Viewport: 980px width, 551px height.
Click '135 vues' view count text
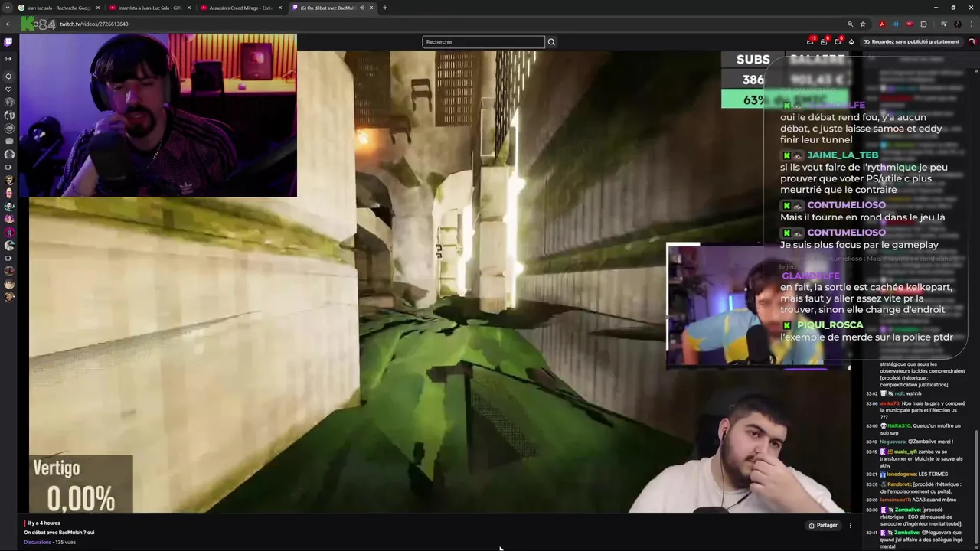pos(65,542)
